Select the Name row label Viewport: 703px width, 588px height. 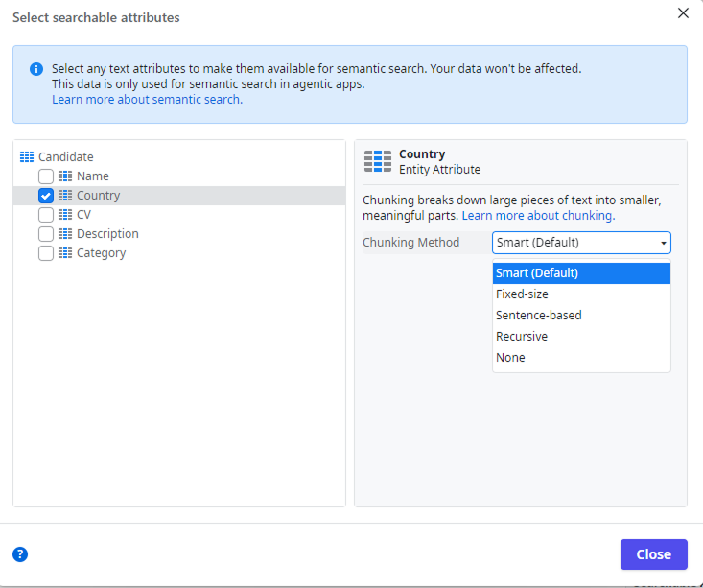(x=93, y=176)
